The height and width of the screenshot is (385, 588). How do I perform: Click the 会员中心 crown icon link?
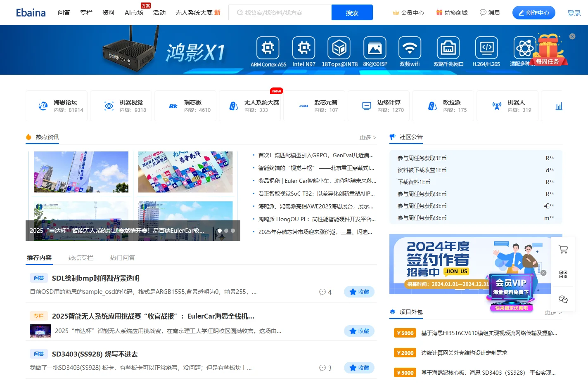click(x=408, y=13)
